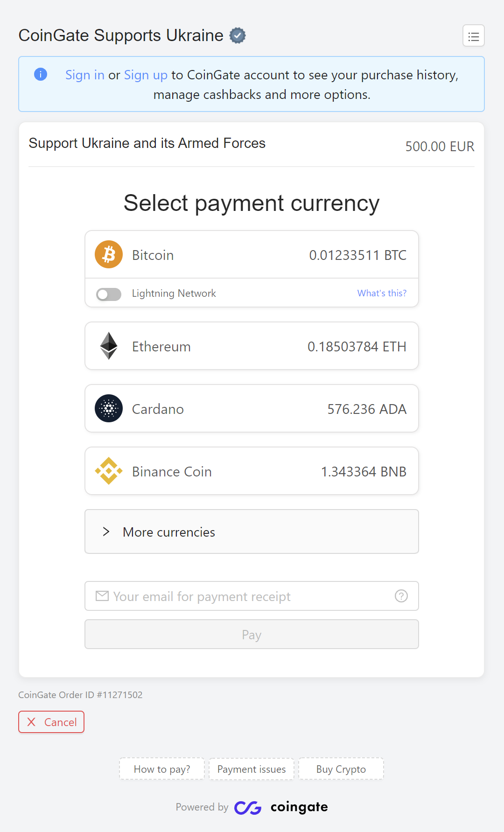Select the Ethereum diamond icon
Image resolution: width=504 pixels, height=832 pixels.
click(x=109, y=346)
